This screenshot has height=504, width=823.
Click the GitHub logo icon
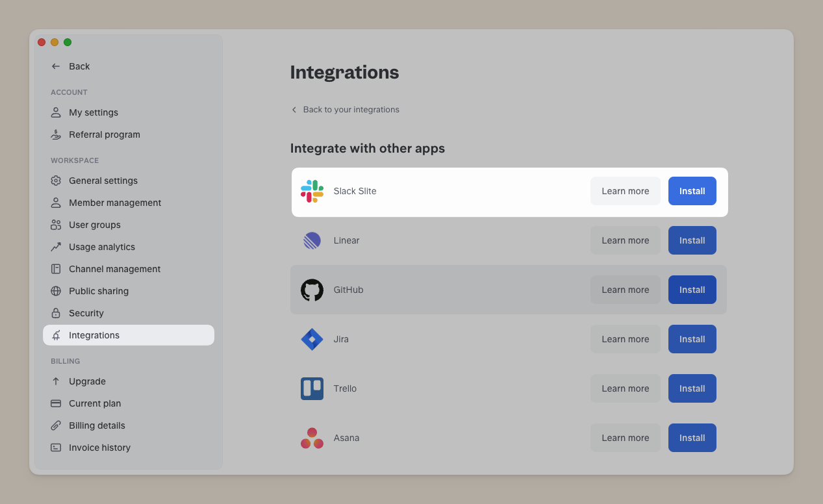(312, 290)
